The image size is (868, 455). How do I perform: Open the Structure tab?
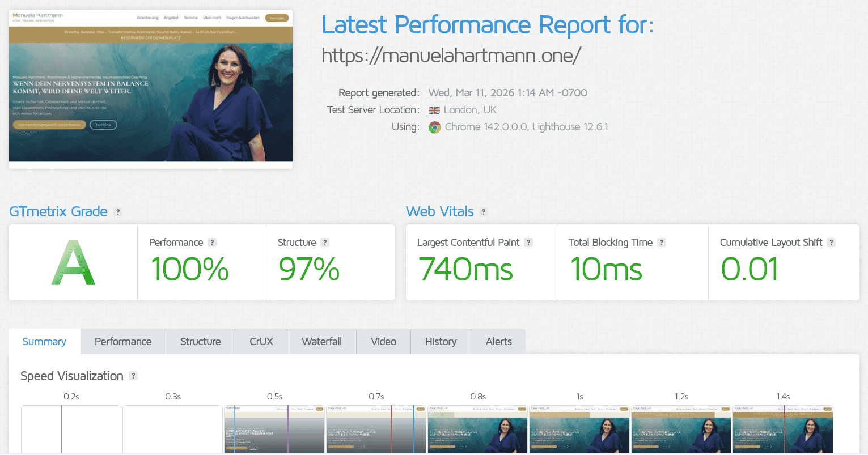[x=200, y=342]
